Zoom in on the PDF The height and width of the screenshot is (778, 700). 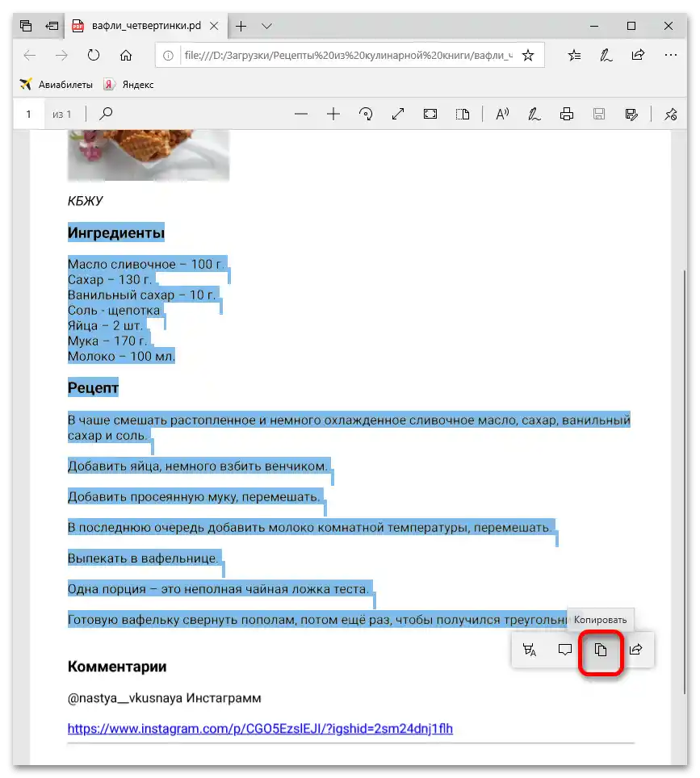(x=333, y=113)
